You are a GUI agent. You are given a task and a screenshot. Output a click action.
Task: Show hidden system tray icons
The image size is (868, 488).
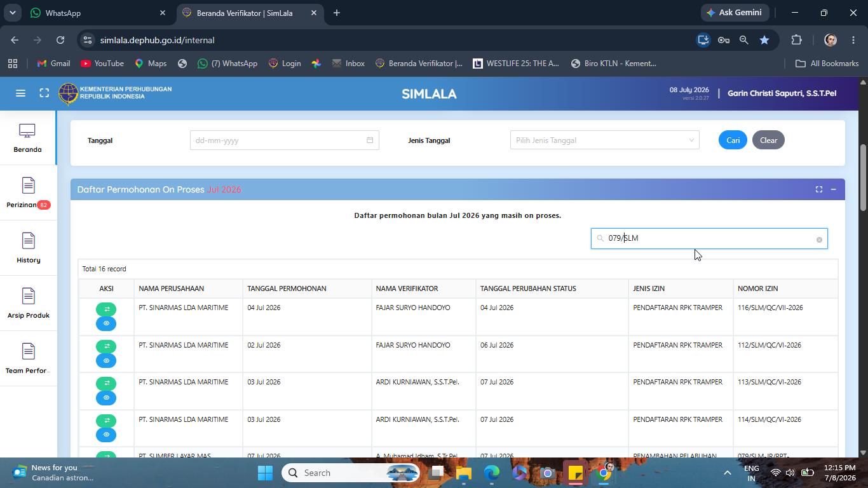tap(728, 473)
